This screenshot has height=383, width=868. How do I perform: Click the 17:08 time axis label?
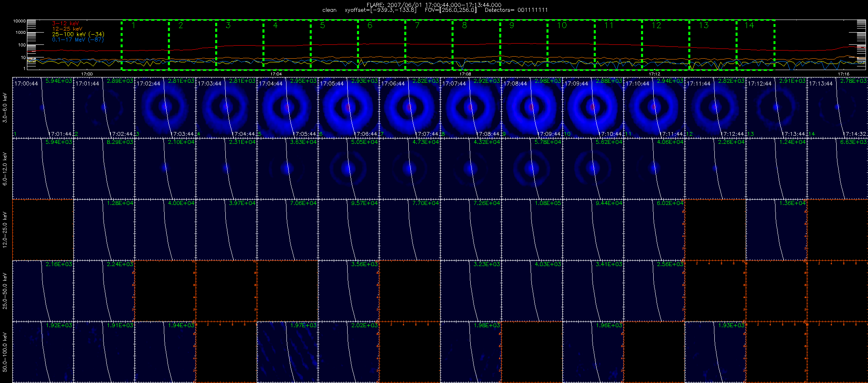[x=465, y=74]
